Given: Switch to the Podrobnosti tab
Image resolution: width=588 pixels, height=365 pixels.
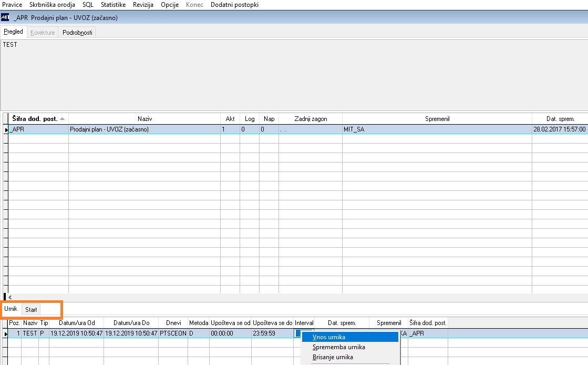Looking at the screenshot, I should [x=77, y=33].
